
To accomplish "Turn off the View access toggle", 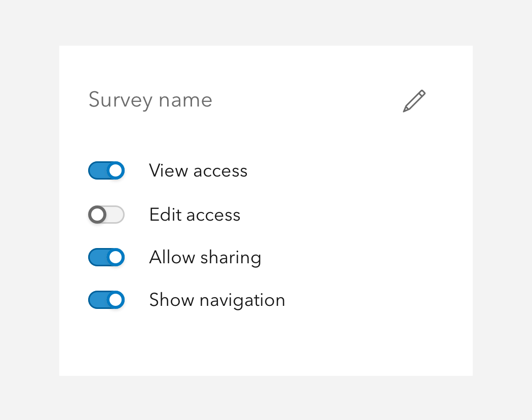I will [106, 170].
